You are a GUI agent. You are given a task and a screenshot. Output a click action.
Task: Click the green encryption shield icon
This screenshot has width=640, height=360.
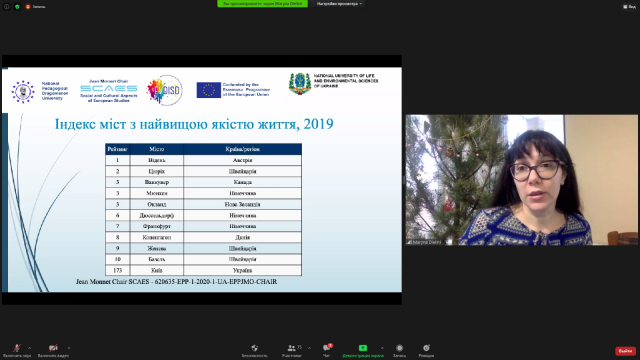coord(17,7)
